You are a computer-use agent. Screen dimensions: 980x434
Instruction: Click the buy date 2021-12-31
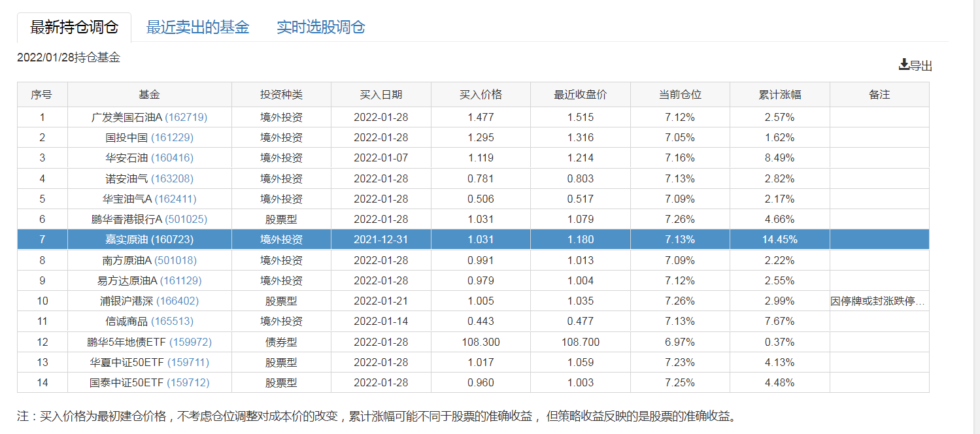click(381, 240)
